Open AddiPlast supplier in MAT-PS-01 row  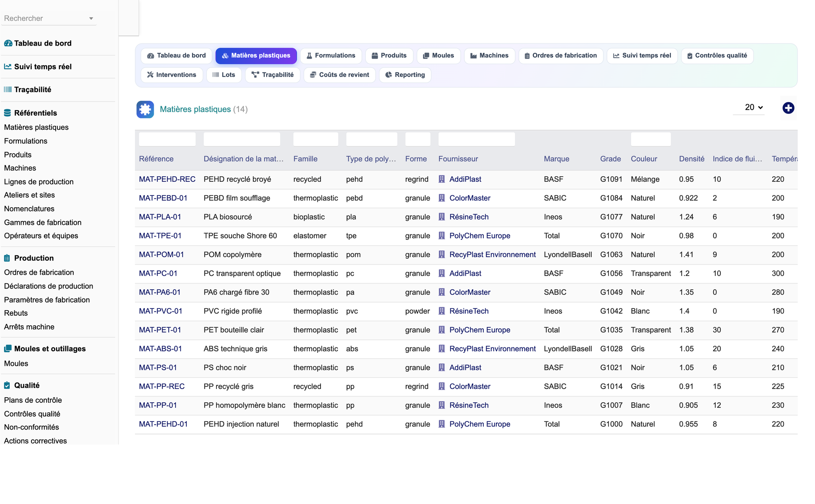[x=465, y=368]
